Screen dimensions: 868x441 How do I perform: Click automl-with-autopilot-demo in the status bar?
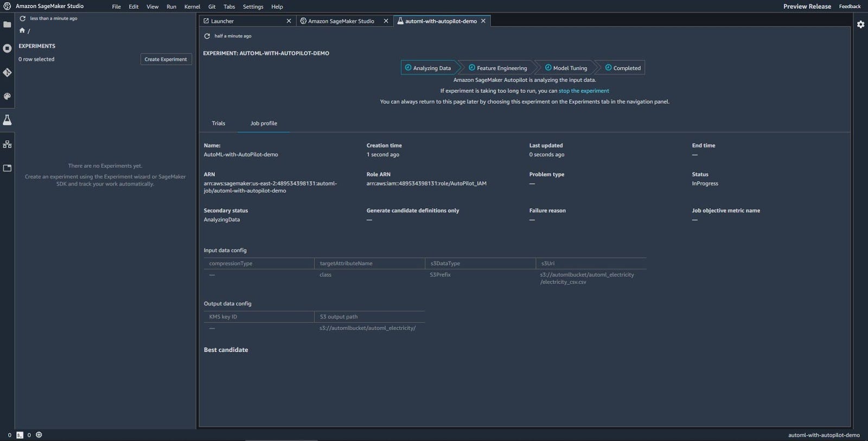click(x=824, y=435)
